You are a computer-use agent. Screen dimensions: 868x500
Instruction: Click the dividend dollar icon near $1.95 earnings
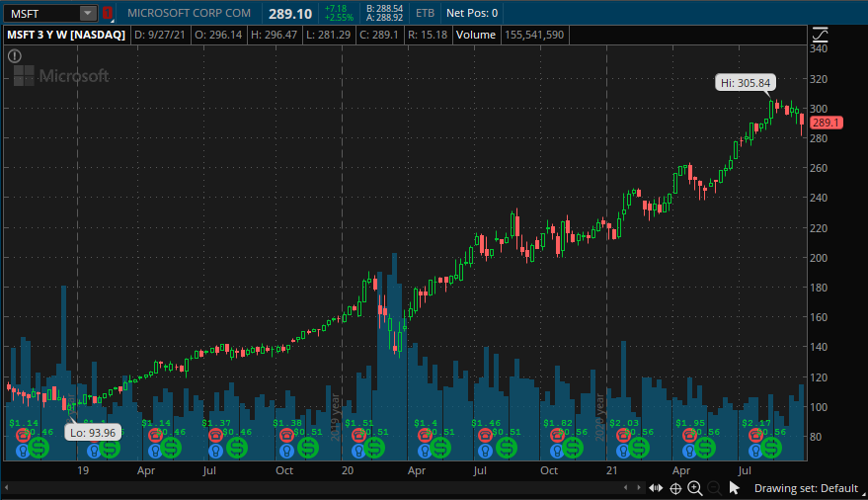[705, 448]
